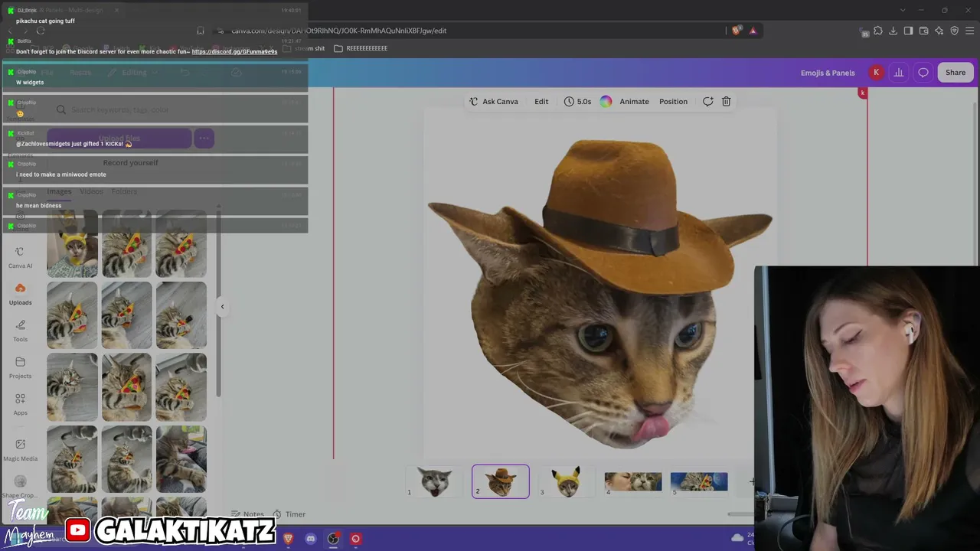980x551 pixels.
Task: Open the Apps sidebar panel
Action: coord(20,405)
